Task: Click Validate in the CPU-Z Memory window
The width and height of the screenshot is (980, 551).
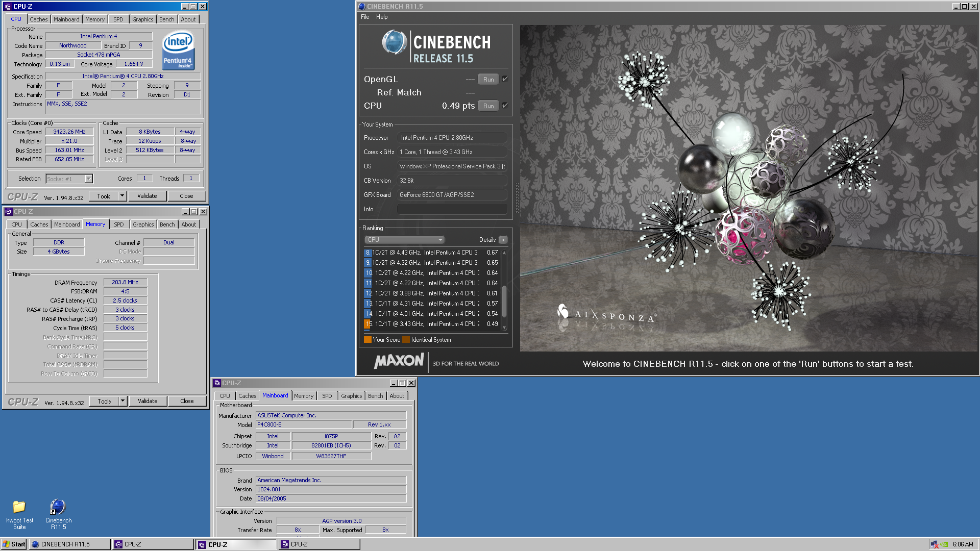Action: click(148, 401)
